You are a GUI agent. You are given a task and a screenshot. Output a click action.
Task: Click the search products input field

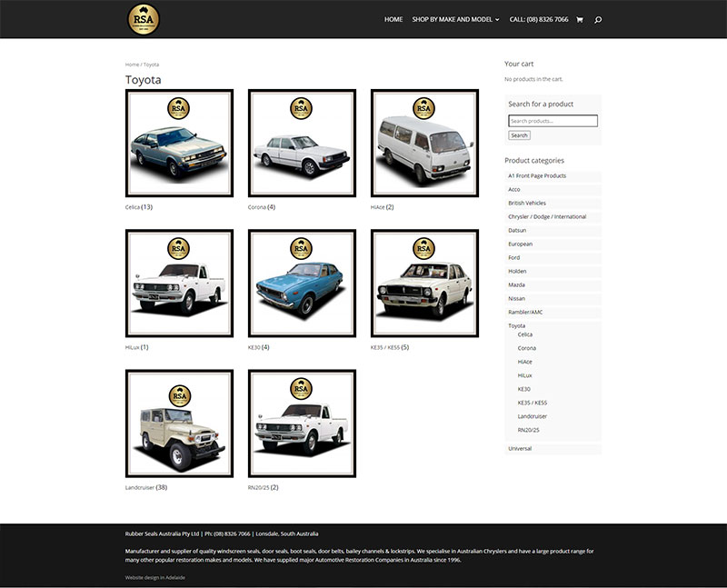[551, 120]
